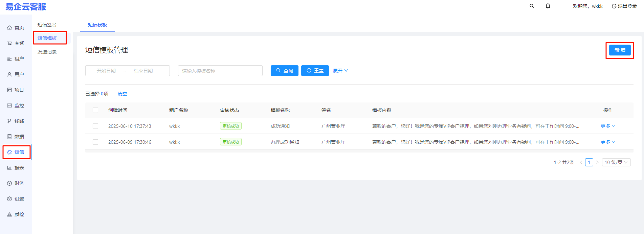Click the 新增 button
Viewport: 644px width, 234px height.
620,50
